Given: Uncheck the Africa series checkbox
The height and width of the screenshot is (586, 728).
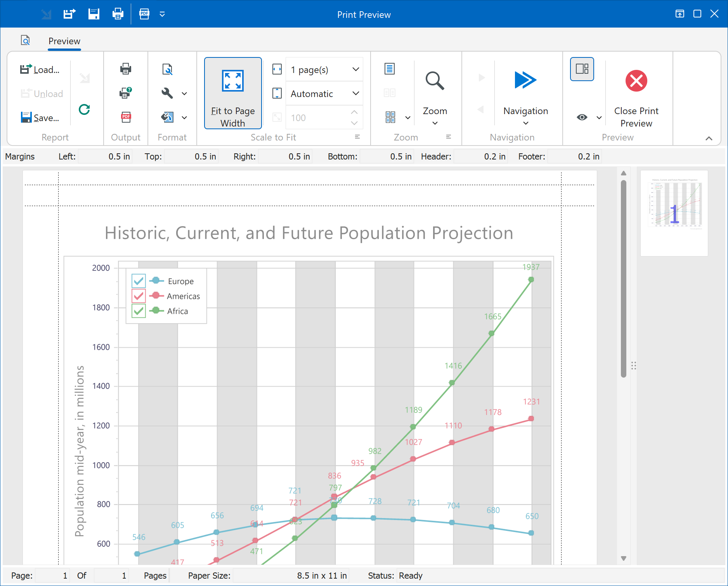Looking at the screenshot, I should (139, 311).
